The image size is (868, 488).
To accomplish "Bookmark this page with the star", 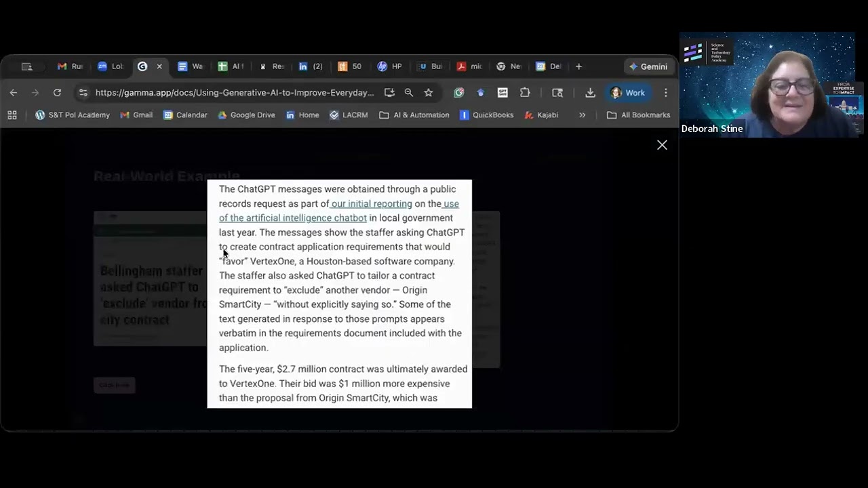I will coord(429,93).
